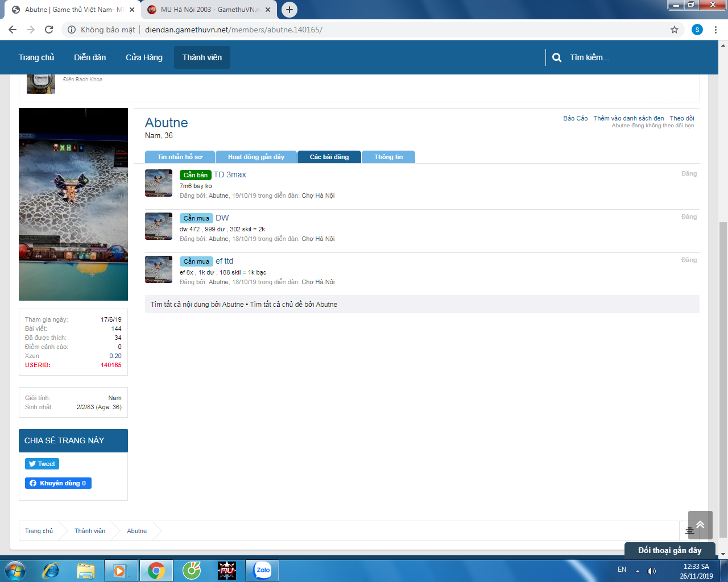Reload the page using the refresh icon
The height and width of the screenshot is (582, 728).
pyautogui.click(x=49, y=30)
